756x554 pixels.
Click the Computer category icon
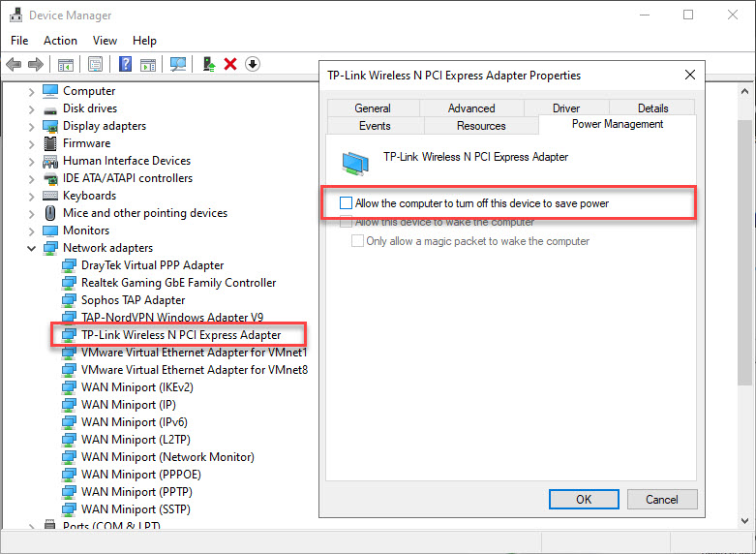[x=50, y=91]
